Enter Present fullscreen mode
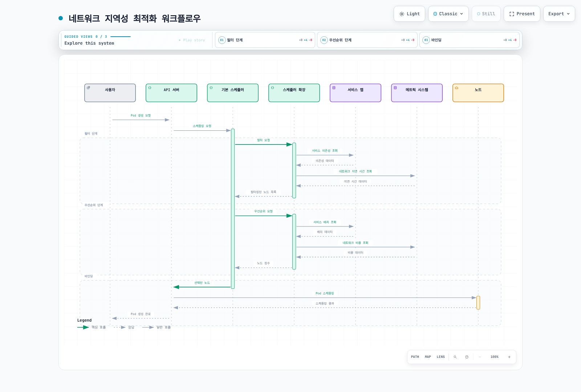Viewport: 581px width, 392px height. click(x=522, y=14)
